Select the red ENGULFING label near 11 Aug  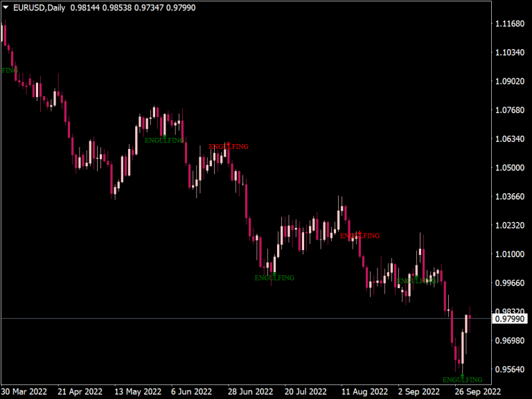point(360,236)
